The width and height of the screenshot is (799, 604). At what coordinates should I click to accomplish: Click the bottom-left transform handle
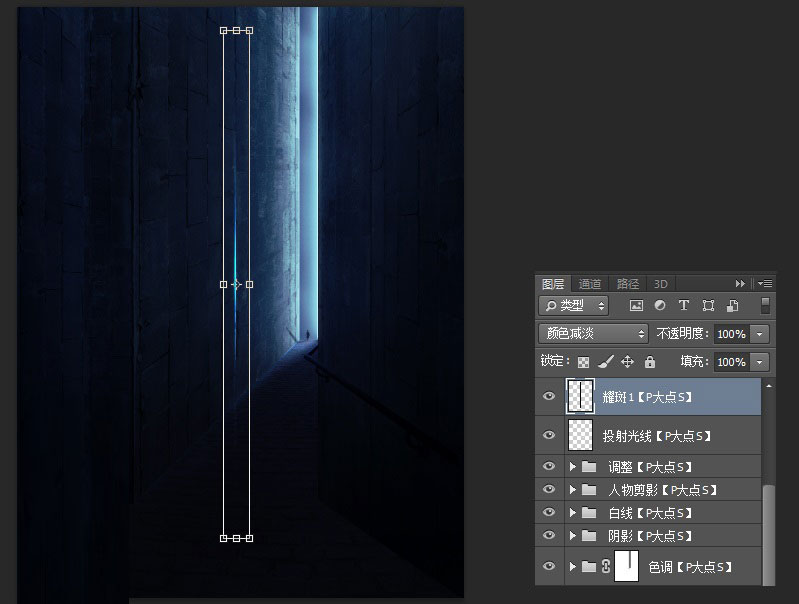click(x=223, y=538)
